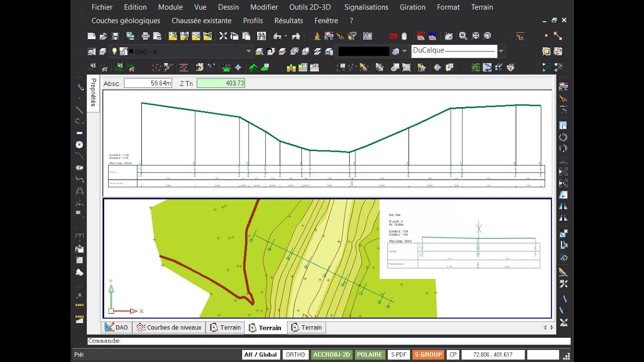Viewport: 644px width, 362px height.
Task: Open the Fichier menu
Action: [102, 7]
